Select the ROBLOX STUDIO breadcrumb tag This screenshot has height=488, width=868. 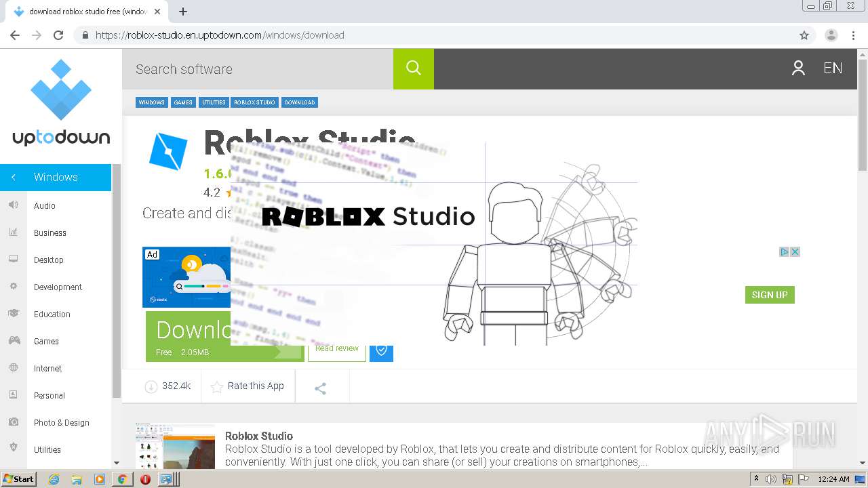coord(254,102)
